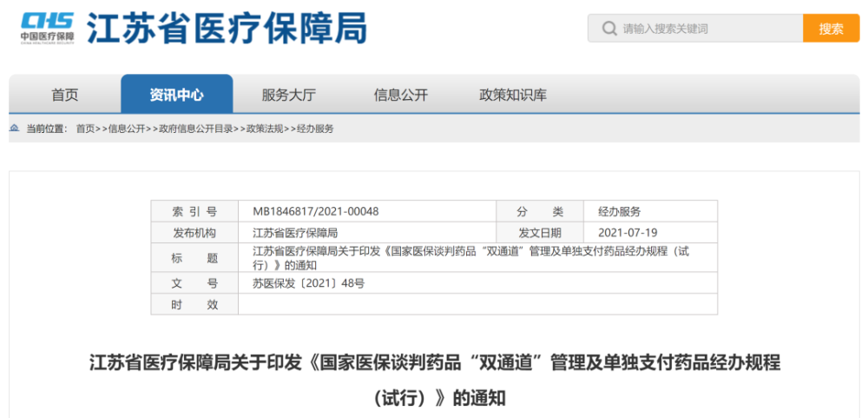Image resolution: width=868 pixels, height=418 pixels.
Task: Go to 政策法规 breadcrumb link
Action: tap(265, 129)
